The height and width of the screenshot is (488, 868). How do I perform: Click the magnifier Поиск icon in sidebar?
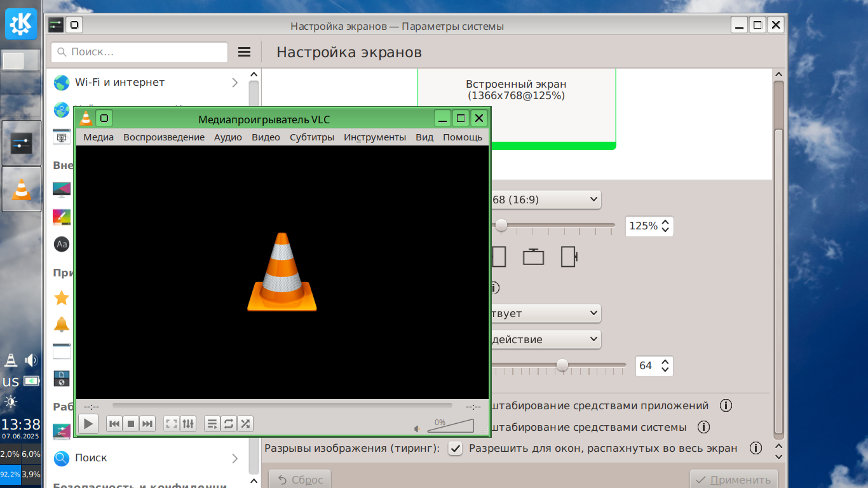click(x=62, y=458)
